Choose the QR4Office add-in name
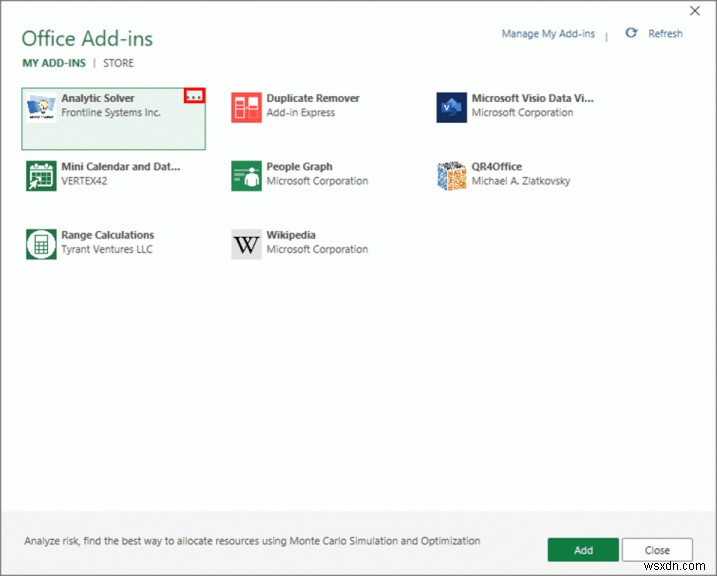This screenshot has height=576, width=717. 497,167
